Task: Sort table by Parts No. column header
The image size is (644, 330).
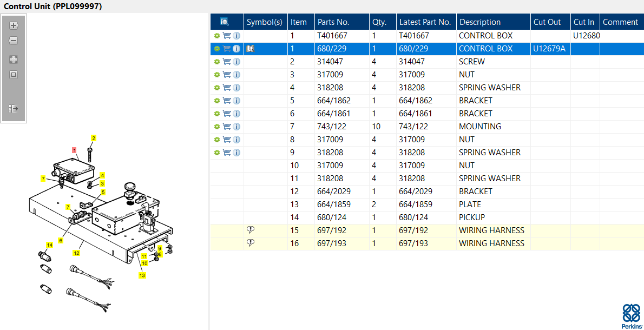Action: coord(333,22)
